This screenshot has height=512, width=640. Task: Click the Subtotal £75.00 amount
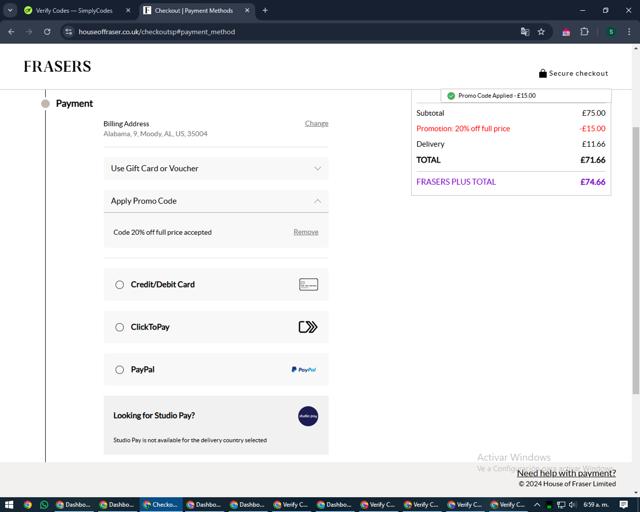[593, 113]
